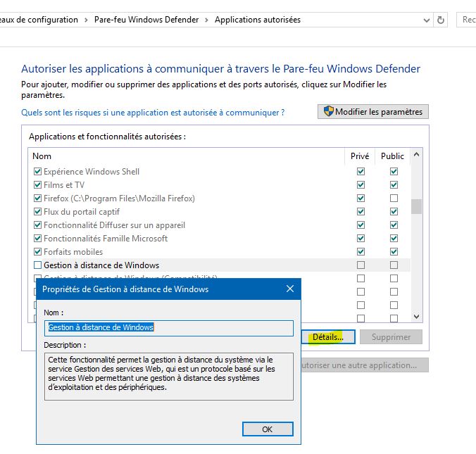Toggle Fonctionnalité Diffuser sur un appareil checkbox
The width and height of the screenshot is (476, 454).
(x=37, y=225)
